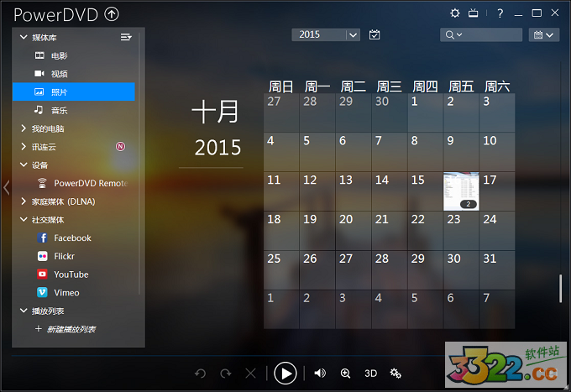Open photo thumbnail on October 16

461,191
